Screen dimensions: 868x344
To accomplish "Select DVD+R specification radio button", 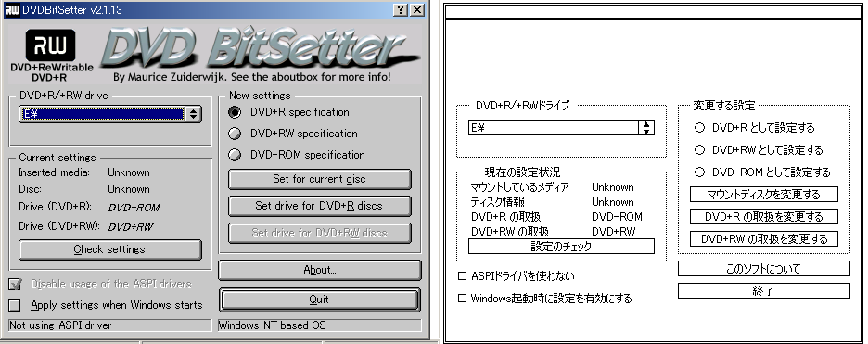I will point(235,112).
